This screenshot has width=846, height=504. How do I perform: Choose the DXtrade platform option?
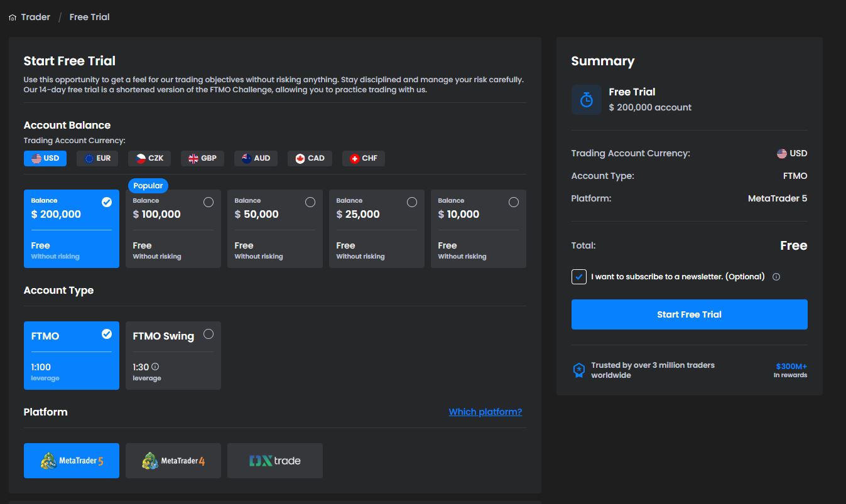pos(274,460)
